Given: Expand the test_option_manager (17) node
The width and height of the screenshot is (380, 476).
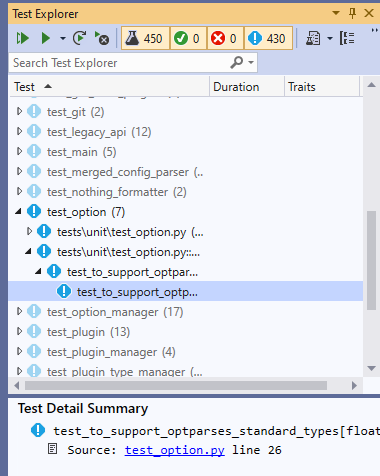Looking at the screenshot, I should tap(19, 311).
